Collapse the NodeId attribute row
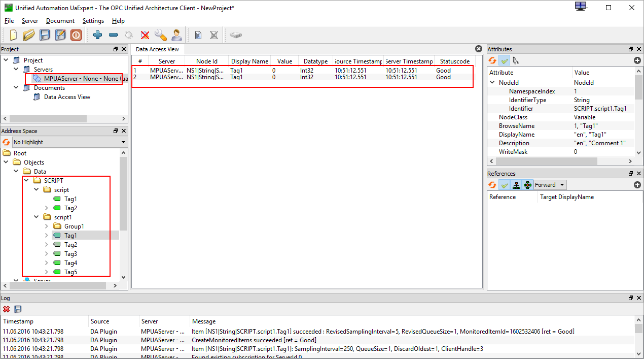This screenshot has height=359, width=644. pos(492,83)
